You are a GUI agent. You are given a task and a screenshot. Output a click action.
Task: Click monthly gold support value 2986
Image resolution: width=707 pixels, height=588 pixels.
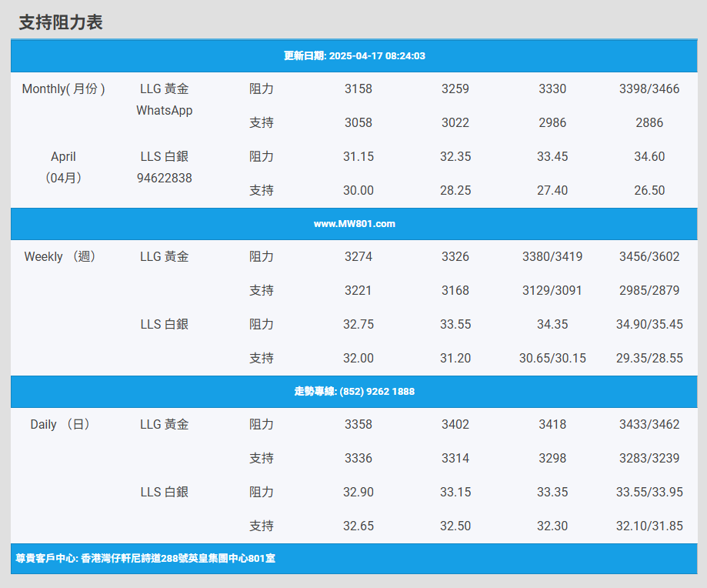(x=552, y=122)
